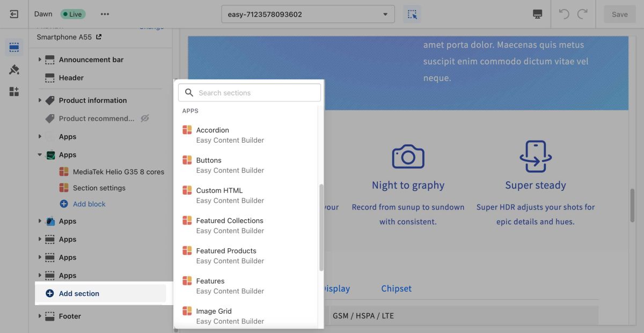Image resolution: width=644 pixels, height=333 pixels.
Task: Open the easy-7123578093602 template dropdown
Action: click(x=308, y=14)
